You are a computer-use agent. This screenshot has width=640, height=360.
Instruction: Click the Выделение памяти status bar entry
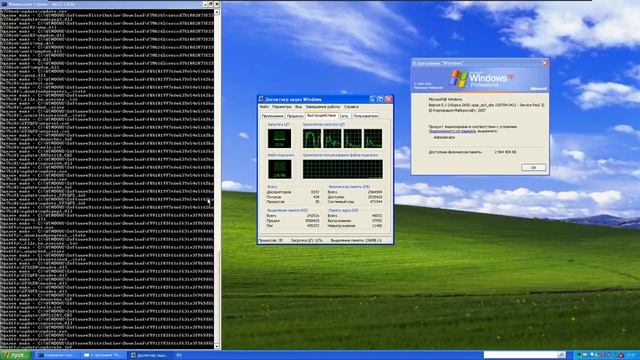click(x=356, y=240)
